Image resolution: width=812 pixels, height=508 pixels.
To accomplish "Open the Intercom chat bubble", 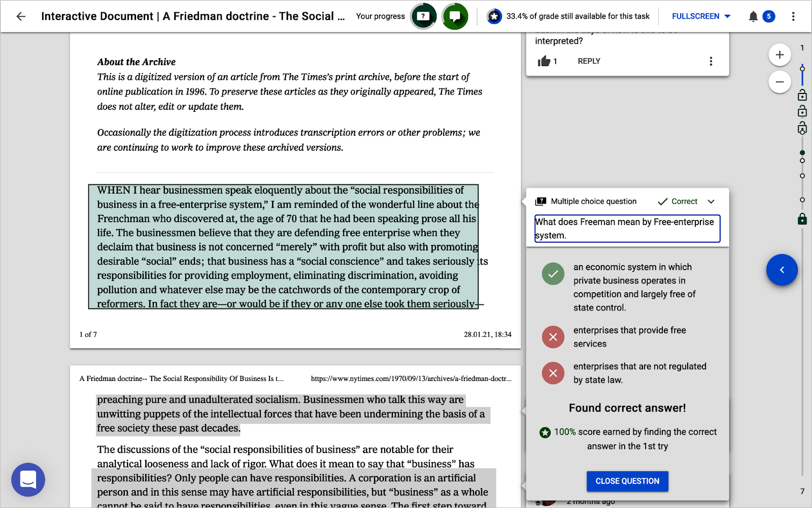I will click(x=28, y=480).
